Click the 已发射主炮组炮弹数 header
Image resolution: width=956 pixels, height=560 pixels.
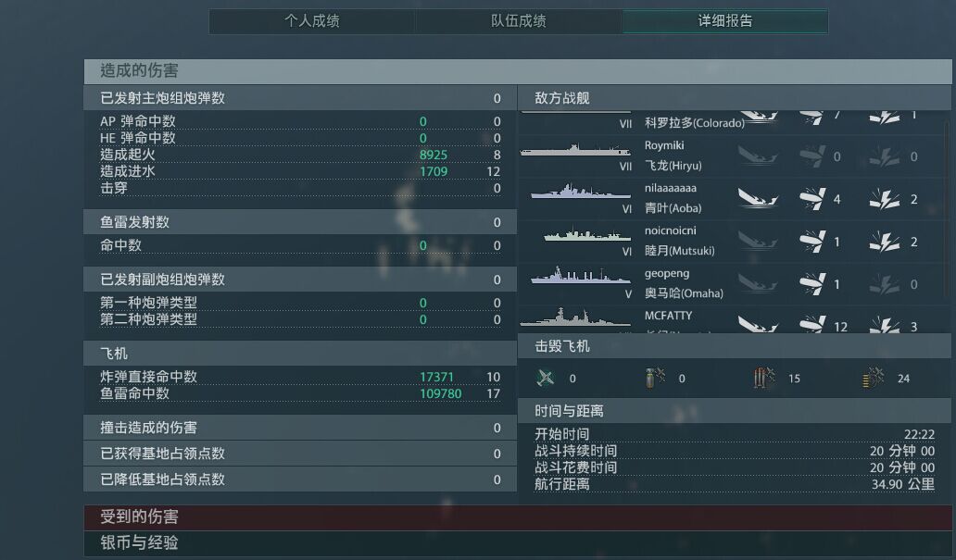click(x=300, y=98)
